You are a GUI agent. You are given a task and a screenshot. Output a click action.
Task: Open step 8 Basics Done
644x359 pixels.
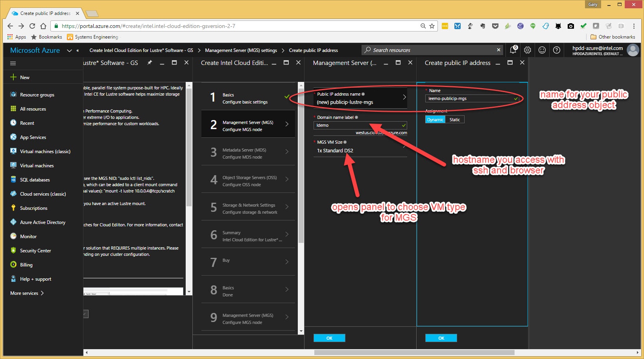[x=248, y=289]
